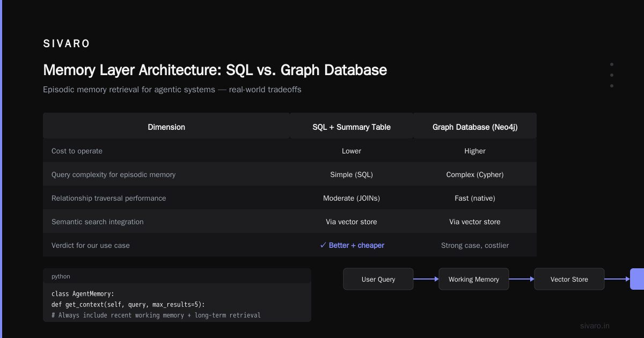Click the working memory comment line
Screen dimensions: 644x338
[x=156, y=315]
